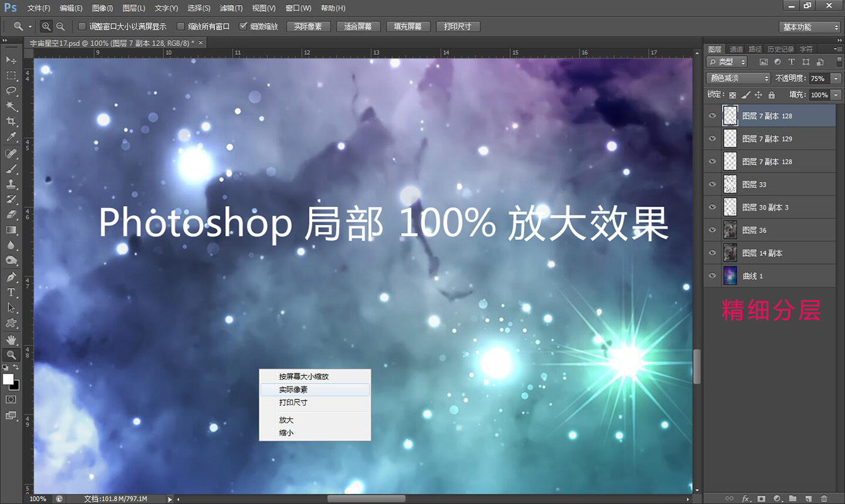This screenshot has width=845, height=504.
Task: Select the Move tool
Action: pyautogui.click(x=11, y=60)
